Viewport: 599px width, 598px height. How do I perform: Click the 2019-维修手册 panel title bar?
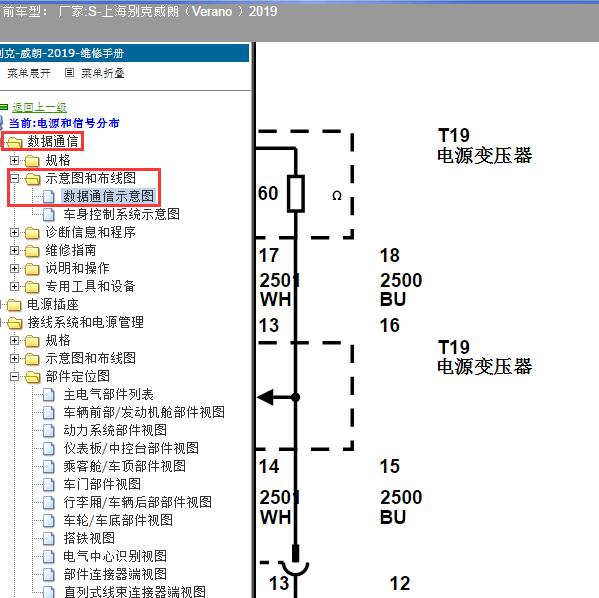point(124,53)
